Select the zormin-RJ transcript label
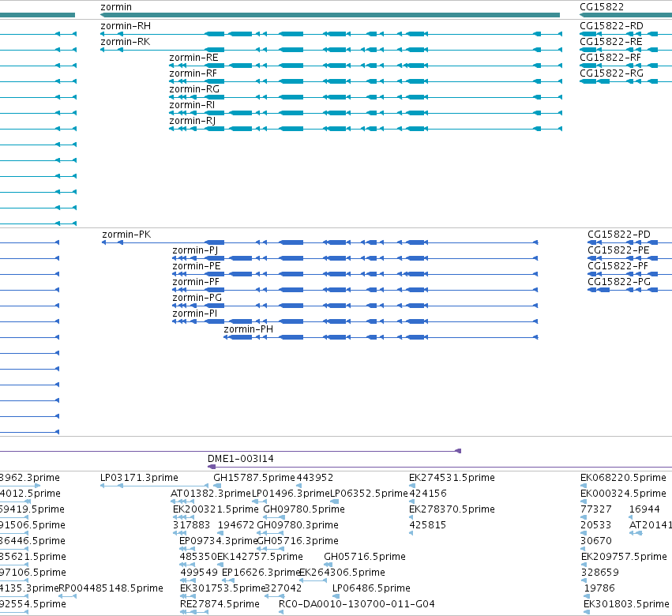Screen dimensions: 672x616 point(193,121)
